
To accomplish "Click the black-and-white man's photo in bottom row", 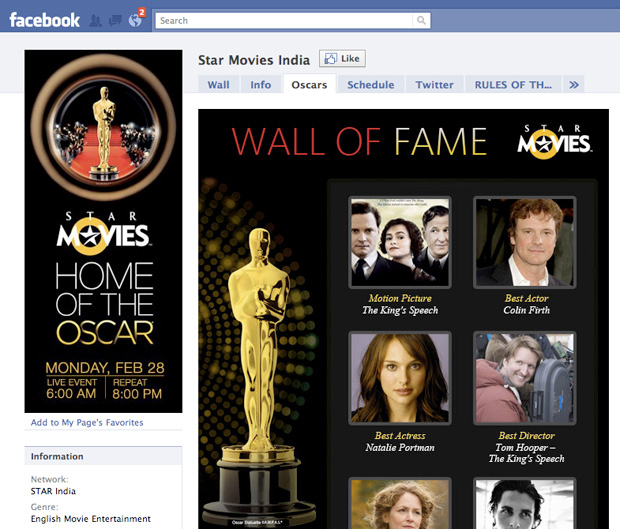I will point(525,503).
